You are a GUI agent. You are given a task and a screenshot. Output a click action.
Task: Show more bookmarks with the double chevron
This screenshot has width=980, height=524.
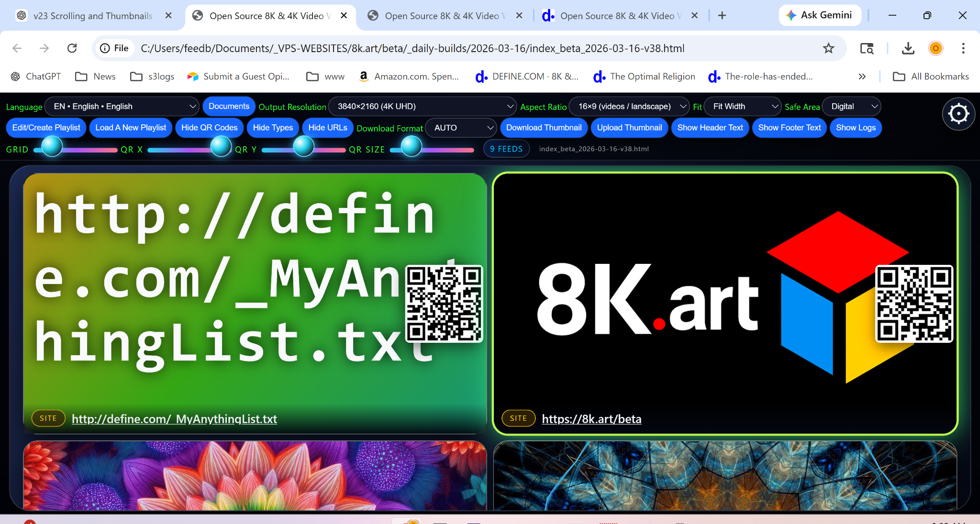click(862, 76)
